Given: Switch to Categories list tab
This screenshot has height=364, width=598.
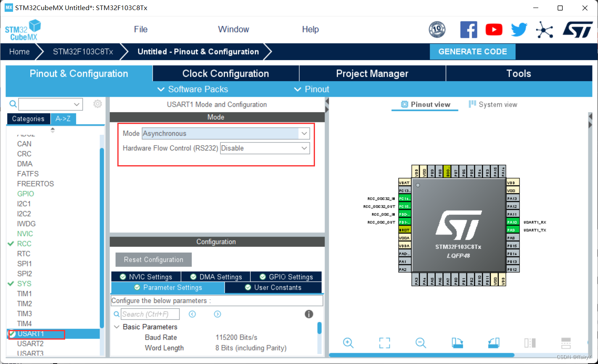Looking at the screenshot, I should click(28, 119).
